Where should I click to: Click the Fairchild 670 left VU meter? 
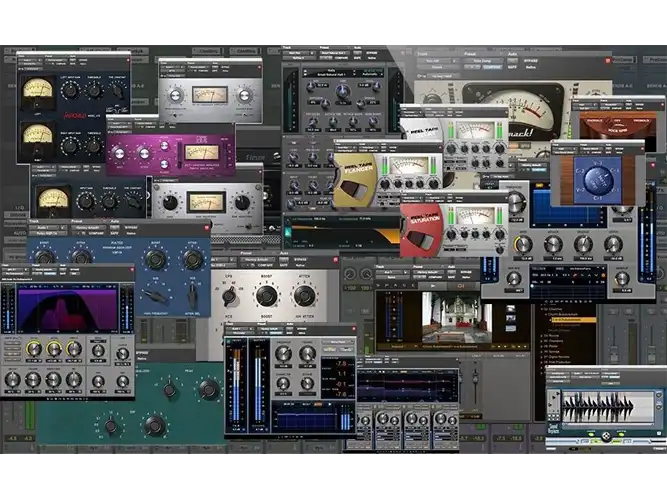tap(38, 92)
